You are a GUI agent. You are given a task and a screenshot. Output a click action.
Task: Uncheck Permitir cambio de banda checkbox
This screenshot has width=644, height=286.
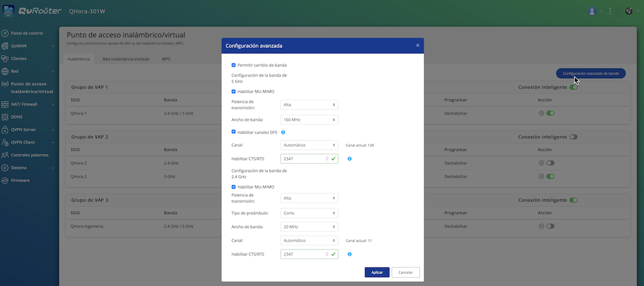point(234,64)
